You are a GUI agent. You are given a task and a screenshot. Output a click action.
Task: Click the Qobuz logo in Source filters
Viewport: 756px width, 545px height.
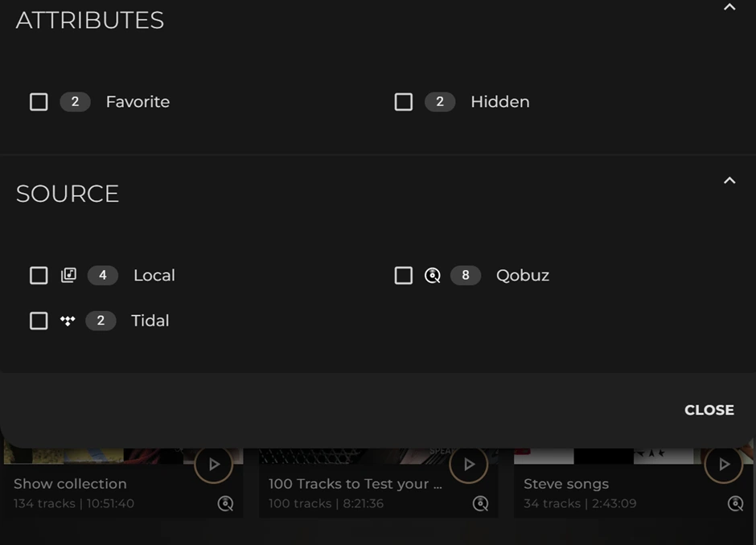[433, 276]
